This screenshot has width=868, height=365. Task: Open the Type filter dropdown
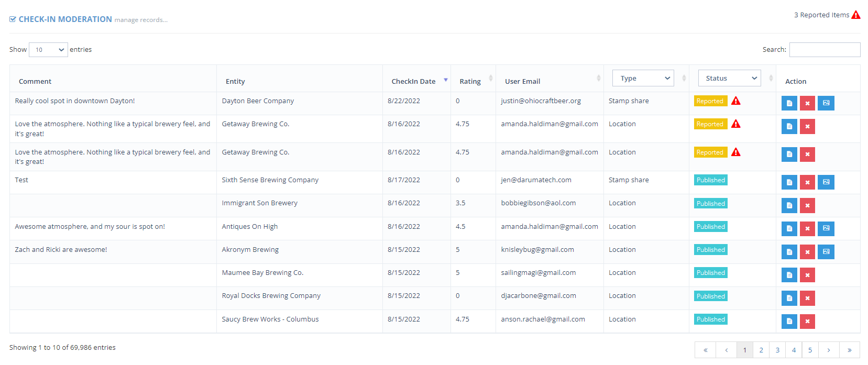point(643,78)
